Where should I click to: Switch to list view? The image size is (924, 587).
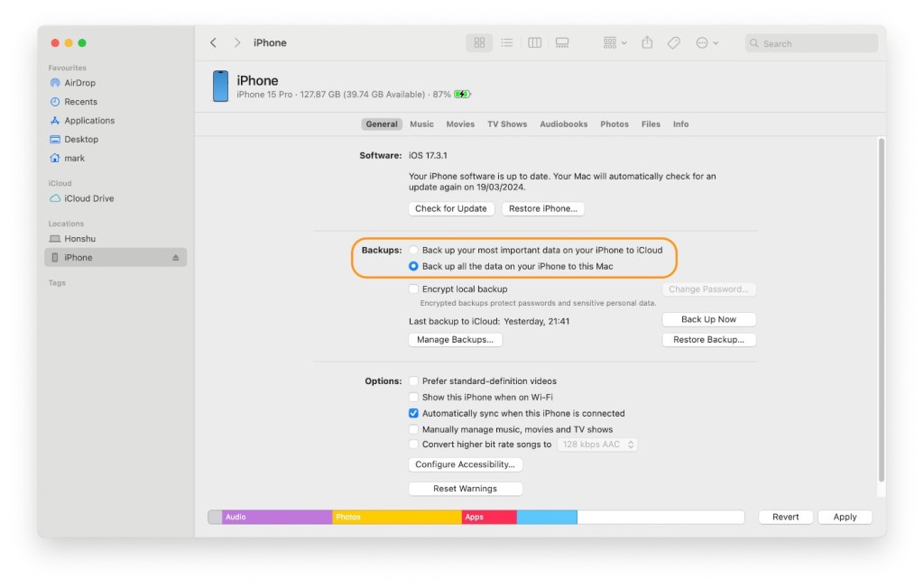click(x=507, y=42)
